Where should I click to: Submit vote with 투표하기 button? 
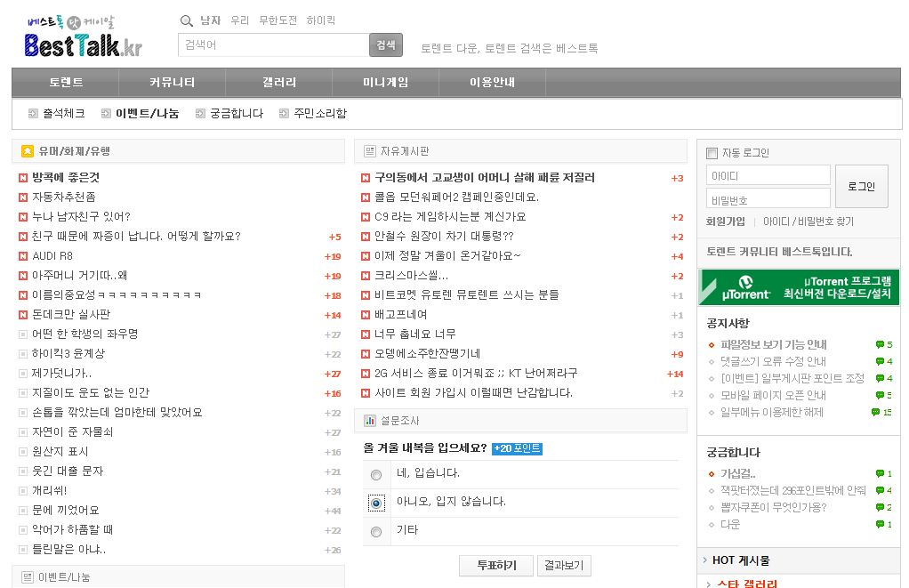(x=496, y=566)
